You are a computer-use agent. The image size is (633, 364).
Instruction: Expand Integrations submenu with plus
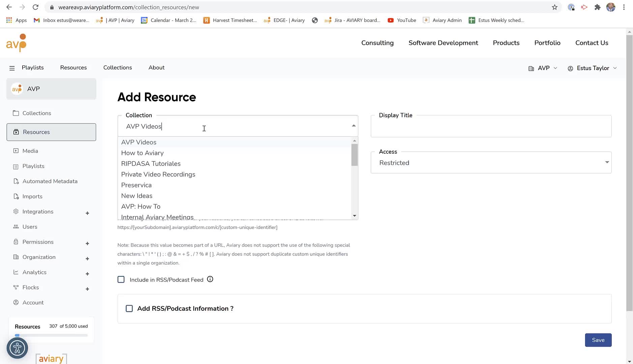point(87,213)
